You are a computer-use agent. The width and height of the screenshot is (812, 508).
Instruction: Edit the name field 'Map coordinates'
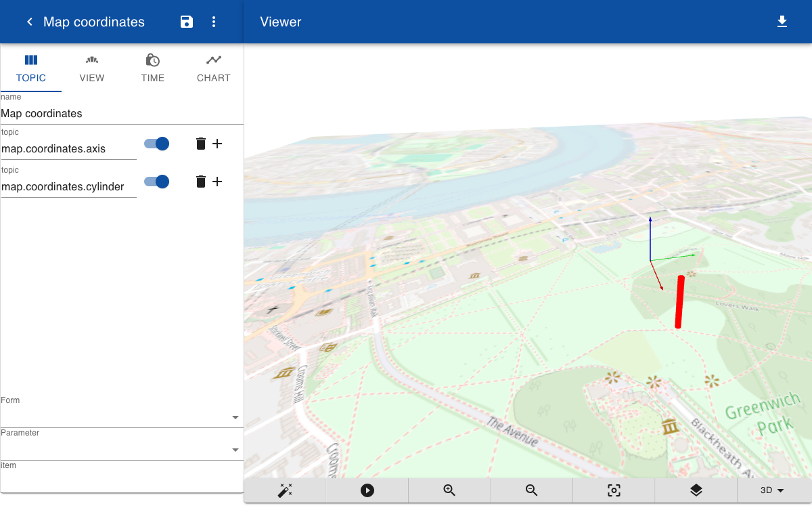(x=122, y=114)
